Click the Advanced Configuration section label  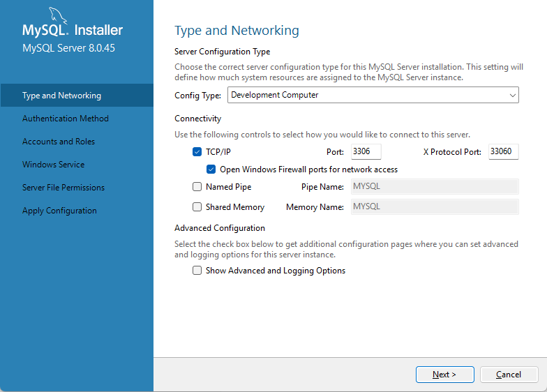tap(220, 228)
